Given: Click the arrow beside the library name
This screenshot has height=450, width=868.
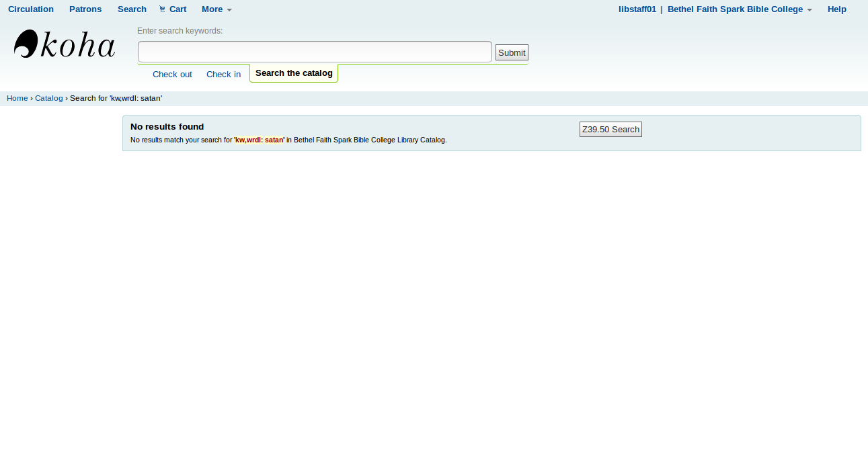Looking at the screenshot, I should tap(810, 10).
